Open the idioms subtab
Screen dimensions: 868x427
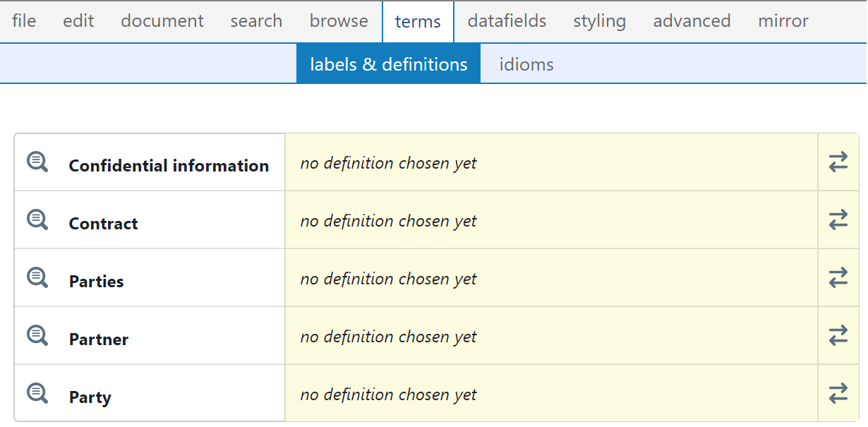pyautogui.click(x=526, y=64)
